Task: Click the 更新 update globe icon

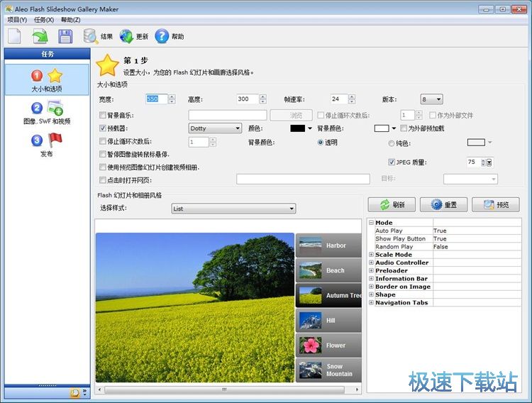Action: point(127,36)
